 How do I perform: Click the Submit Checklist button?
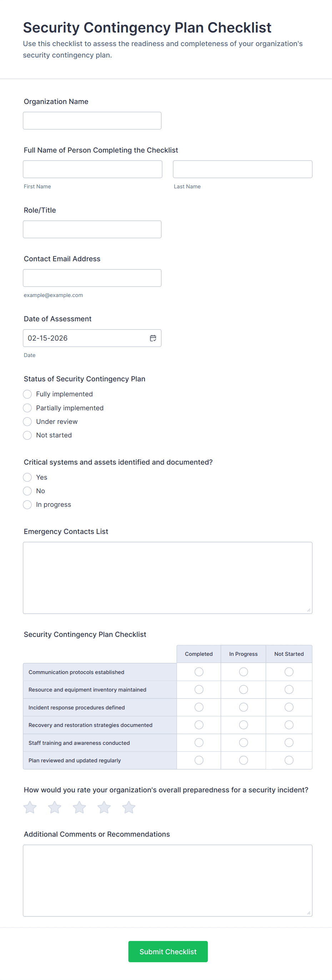click(x=168, y=951)
